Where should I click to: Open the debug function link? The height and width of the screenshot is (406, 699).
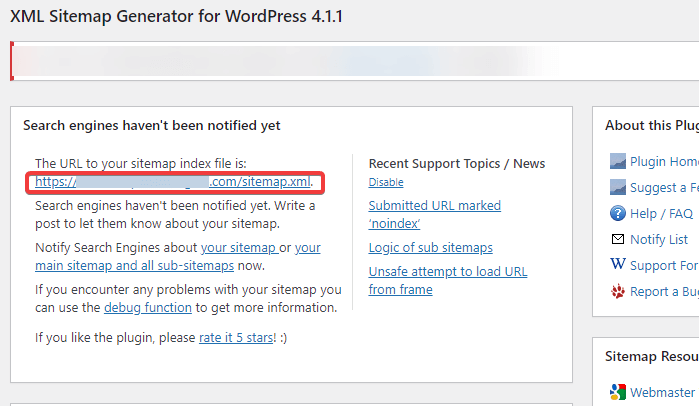click(148, 308)
